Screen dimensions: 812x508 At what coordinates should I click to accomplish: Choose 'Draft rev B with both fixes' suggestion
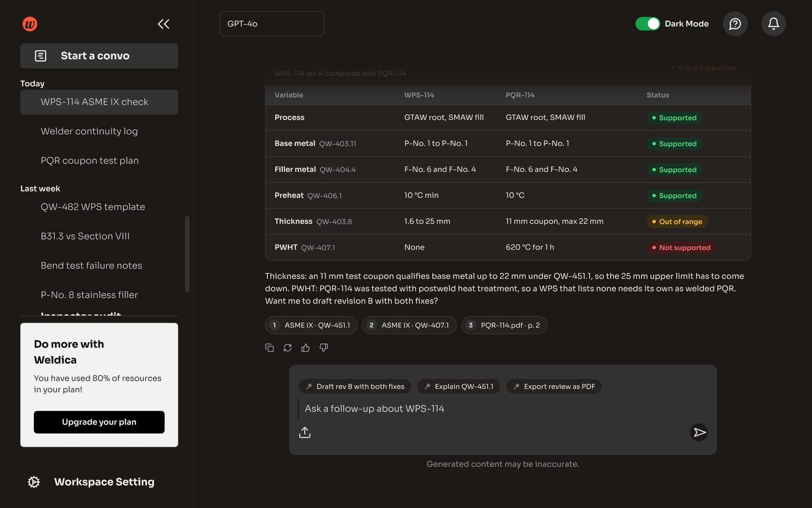click(x=355, y=386)
